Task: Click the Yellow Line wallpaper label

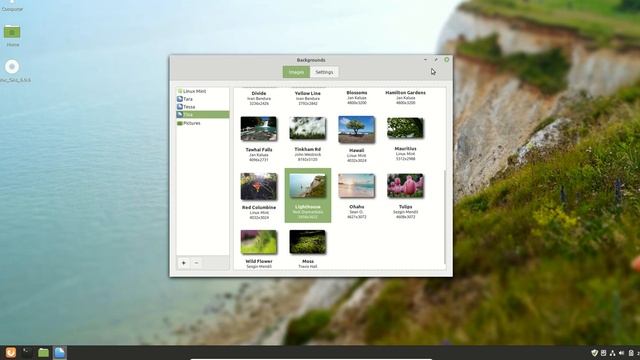Action: pyautogui.click(x=308, y=93)
